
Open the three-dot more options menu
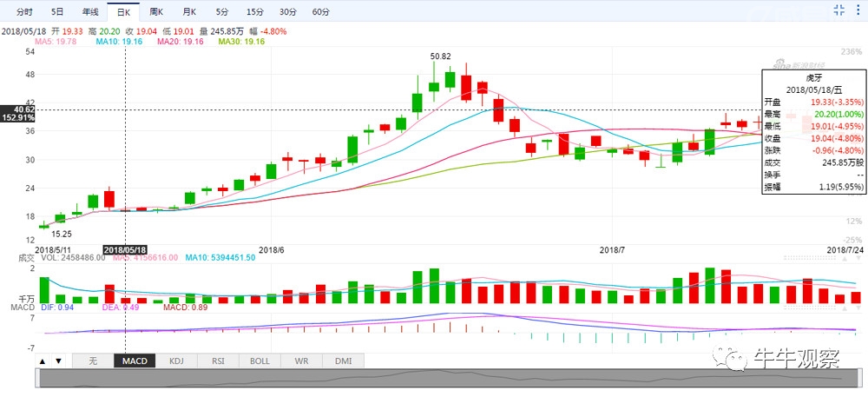pos(857,10)
